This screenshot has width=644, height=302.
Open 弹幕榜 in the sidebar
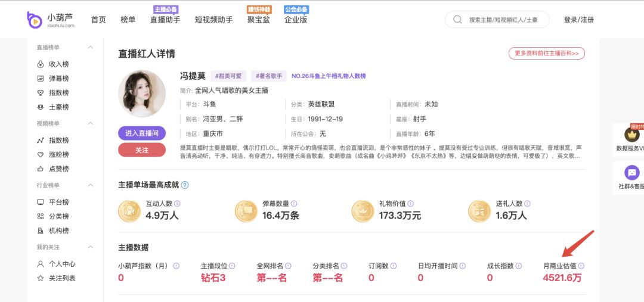coord(58,79)
